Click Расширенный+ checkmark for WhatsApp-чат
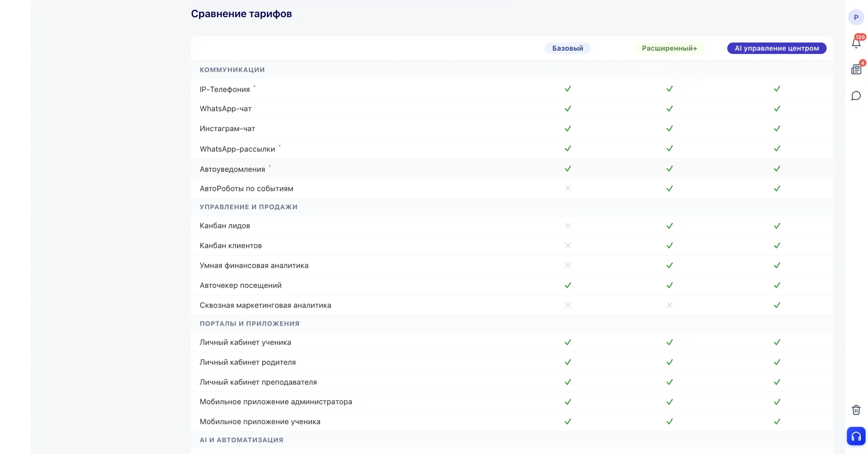The height and width of the screenshot is (454, 868). (670, 109)
